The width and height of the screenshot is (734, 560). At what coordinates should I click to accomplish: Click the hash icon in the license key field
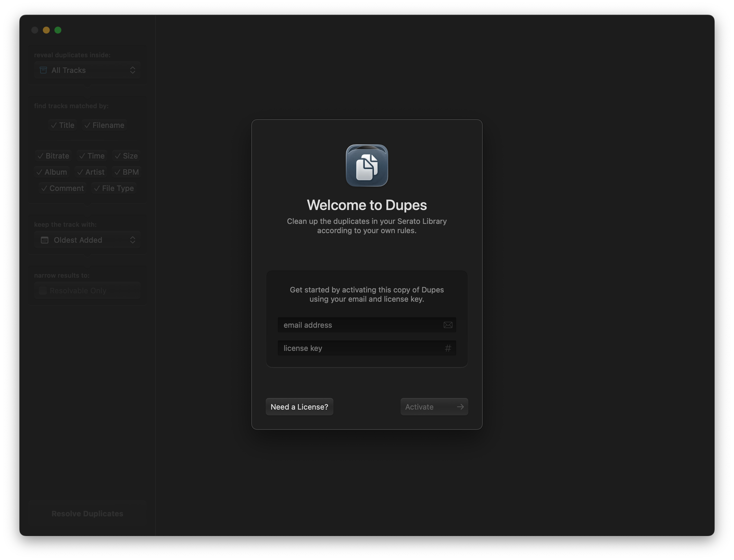pyautogui.click(x=448, y=348)
